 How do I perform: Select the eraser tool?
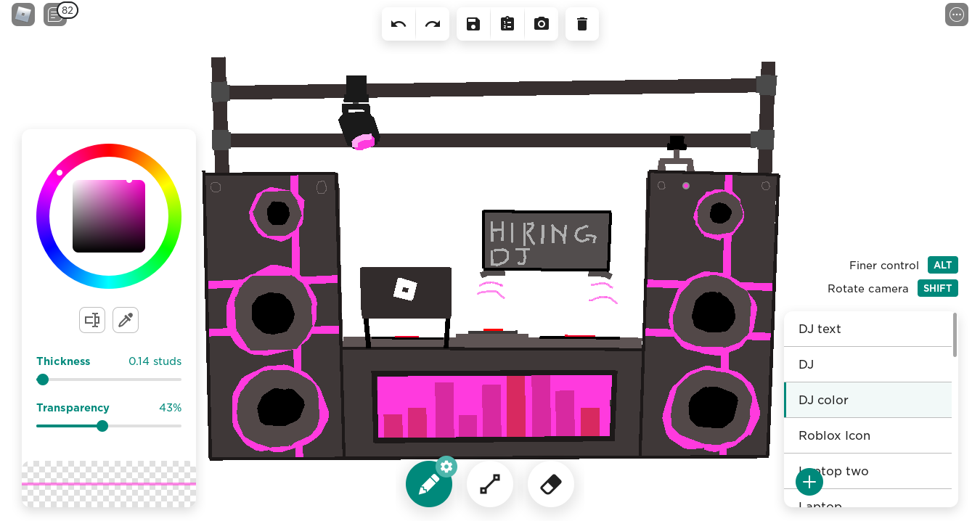[x=550, y=483]
